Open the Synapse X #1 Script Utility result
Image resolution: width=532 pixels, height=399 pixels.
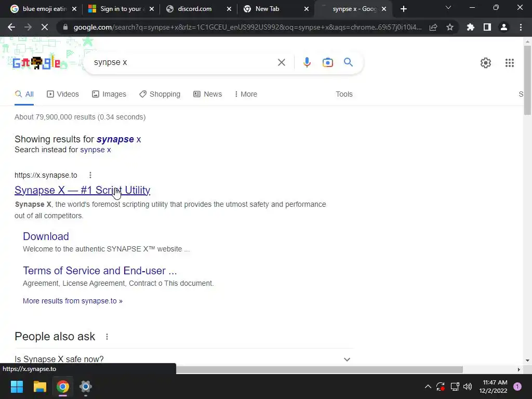coord(83,190)
